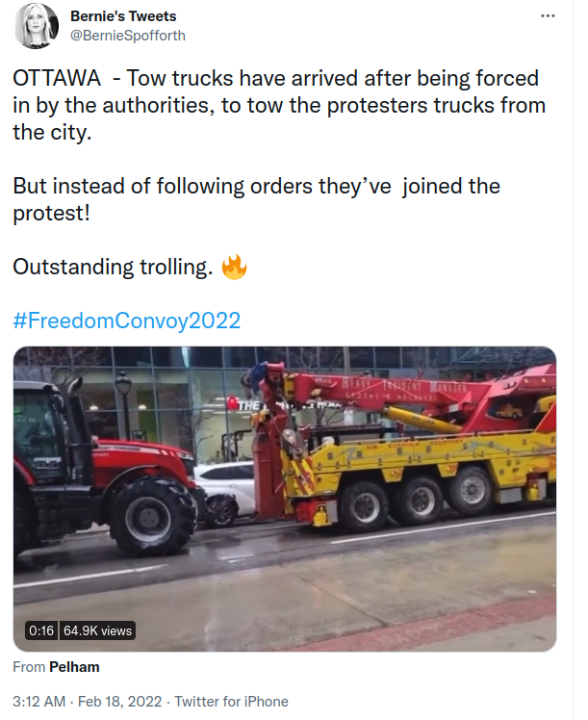Click the white car in the video frame

click(x=225, y=491)
